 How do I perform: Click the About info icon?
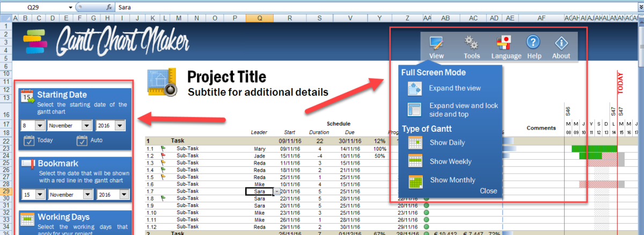[561, 43]
